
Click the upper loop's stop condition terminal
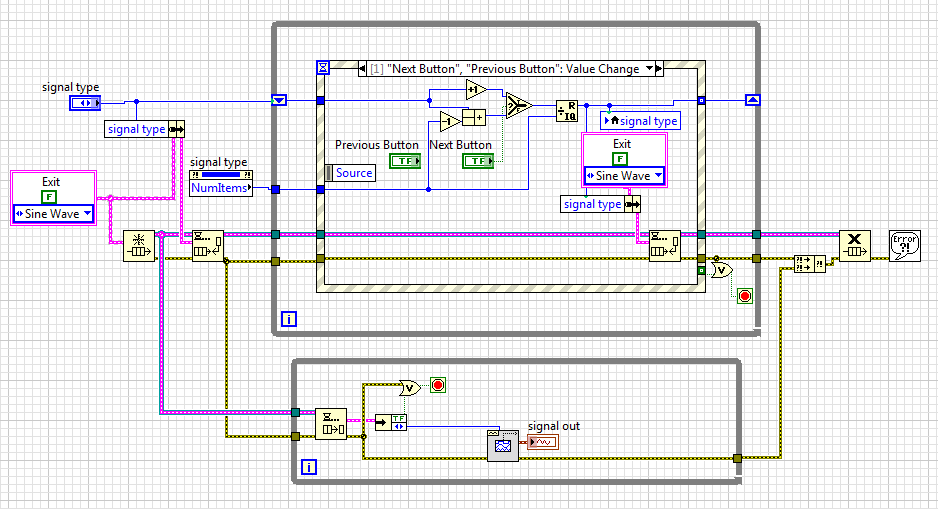pyautogui.click(x=745, y=296)
